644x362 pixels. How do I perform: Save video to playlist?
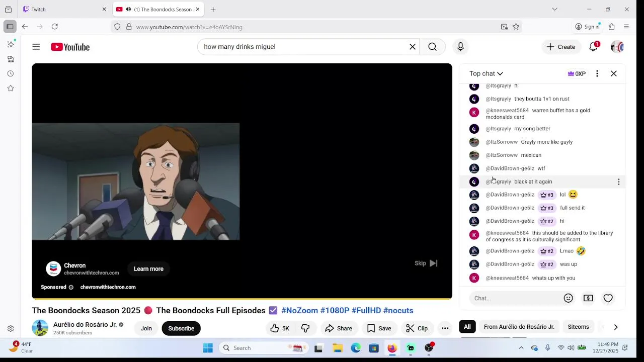pyautogui.click(x=379, y=328)
